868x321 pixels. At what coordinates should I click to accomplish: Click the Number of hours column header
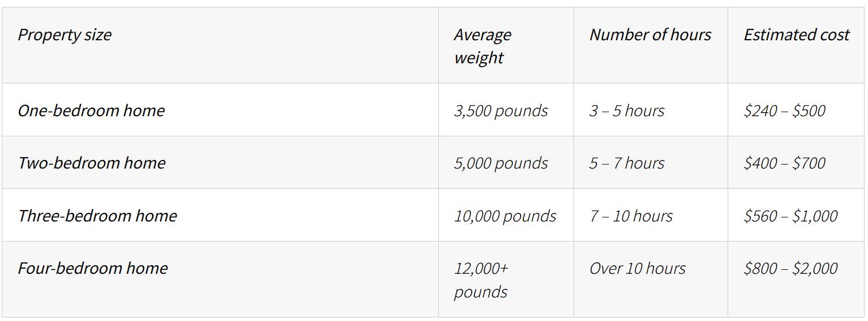(651, 45)
